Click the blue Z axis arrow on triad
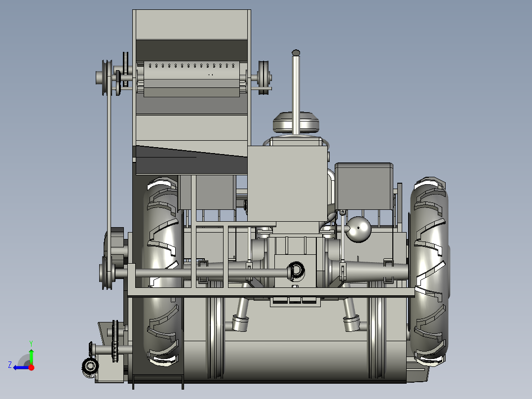The width and height of the screenshot is (532, 399). 21,367
